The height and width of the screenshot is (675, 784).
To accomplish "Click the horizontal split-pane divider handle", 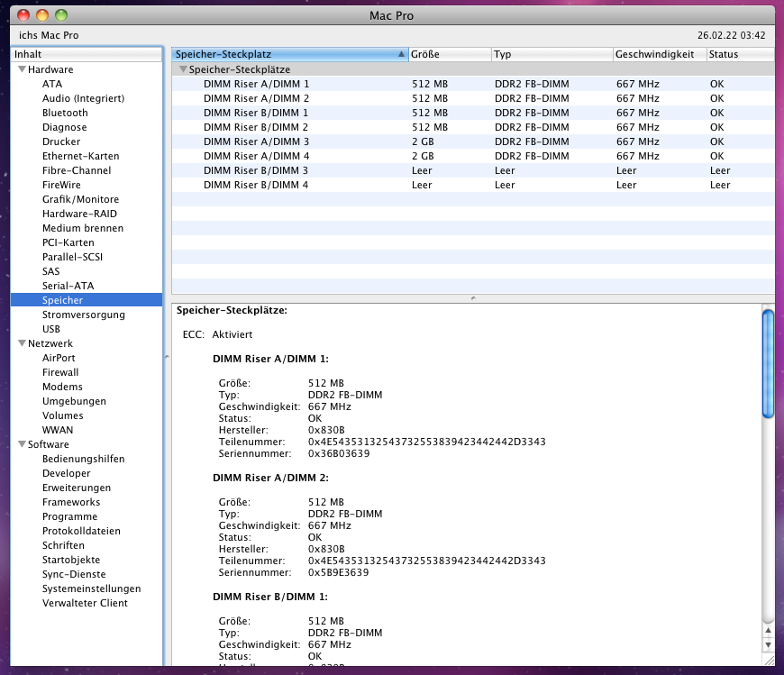I will [473, 298].
